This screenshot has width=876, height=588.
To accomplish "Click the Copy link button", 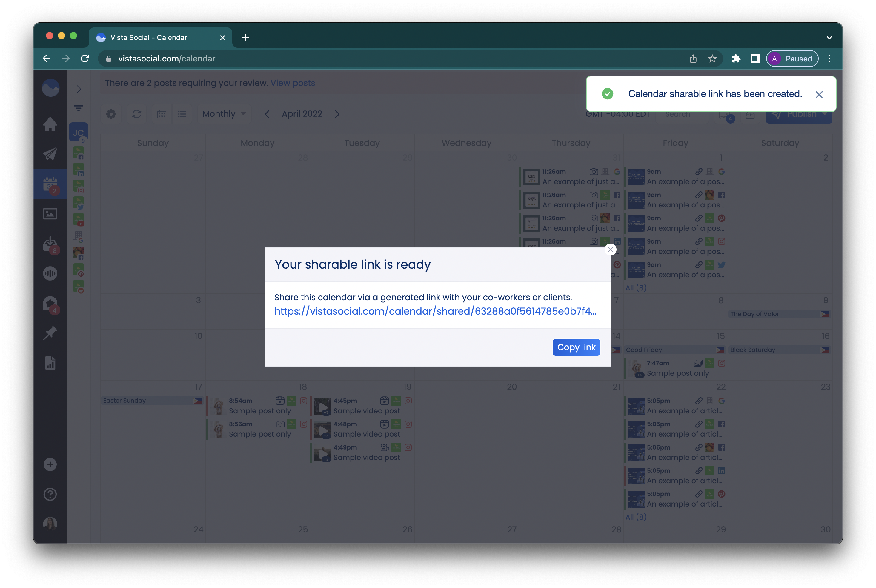I will click(x=576, y=347).
